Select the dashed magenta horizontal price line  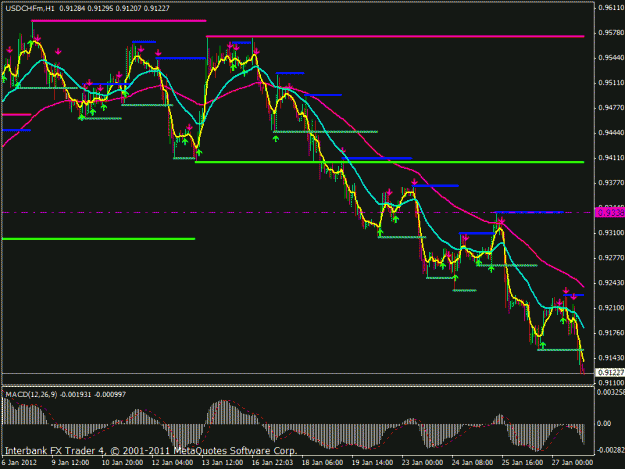pos(298,212)
